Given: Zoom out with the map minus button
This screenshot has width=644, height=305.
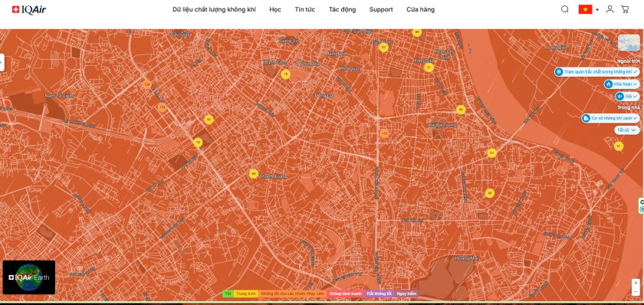Looking at the screenshot, I should tap(636, 291).
